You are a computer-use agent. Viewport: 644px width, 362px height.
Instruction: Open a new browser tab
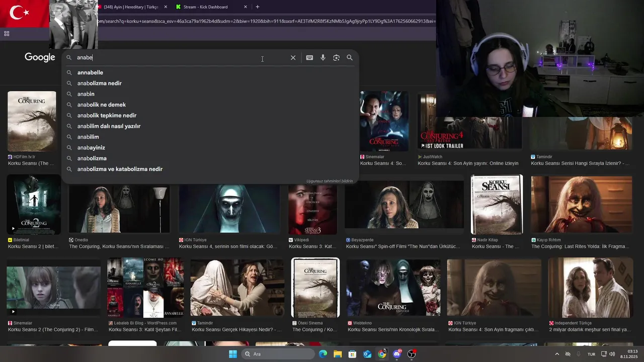tap(258, 7)
